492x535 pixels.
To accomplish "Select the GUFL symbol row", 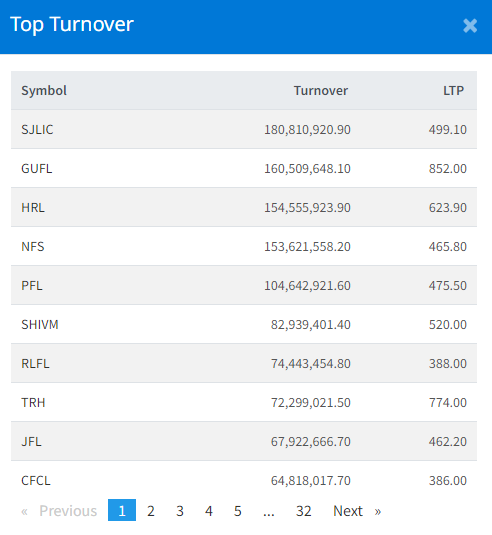I will pyautogui.click(x=244, y=168).
